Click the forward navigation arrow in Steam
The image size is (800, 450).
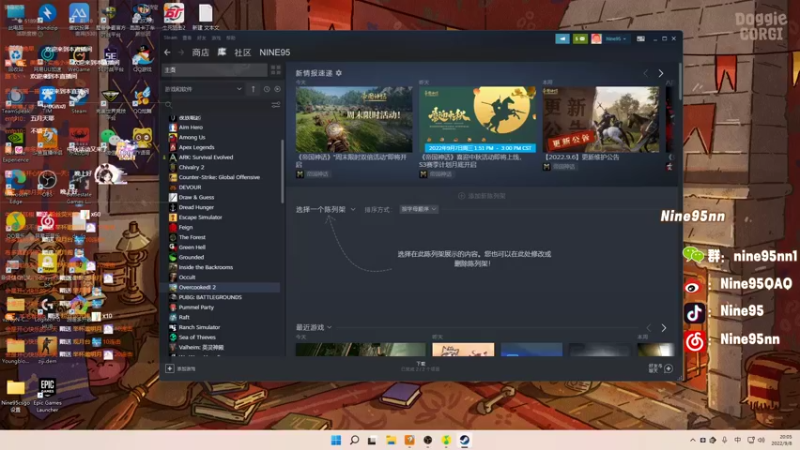(181, 52)
